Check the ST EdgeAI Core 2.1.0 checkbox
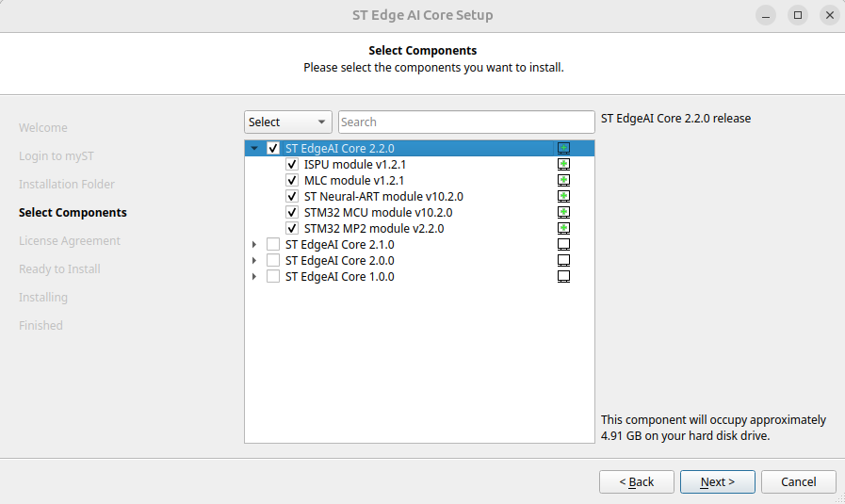Screen dimensions: 845x504 click(273, 244)
